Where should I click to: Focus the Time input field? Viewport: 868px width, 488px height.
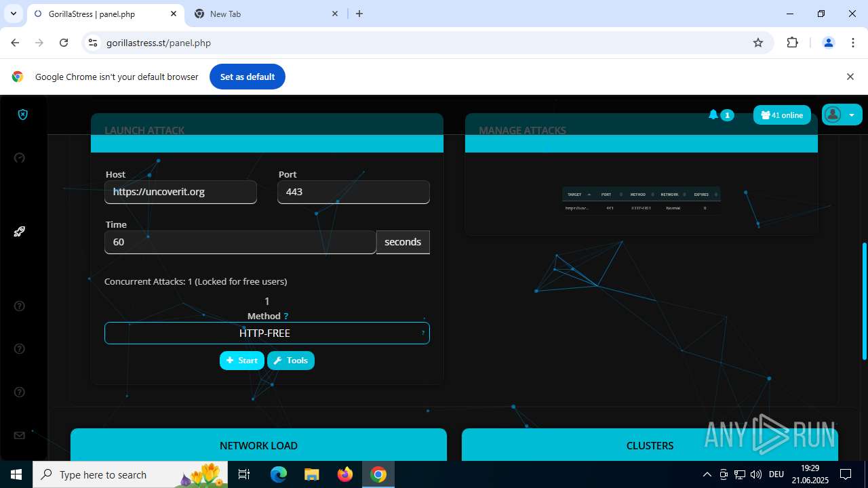point(240,242)
